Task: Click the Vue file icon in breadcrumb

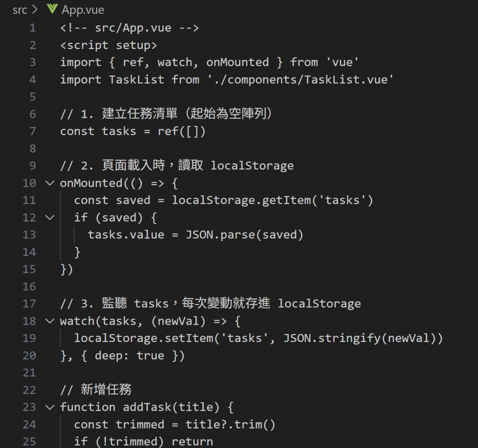Action: coord(52,9)
